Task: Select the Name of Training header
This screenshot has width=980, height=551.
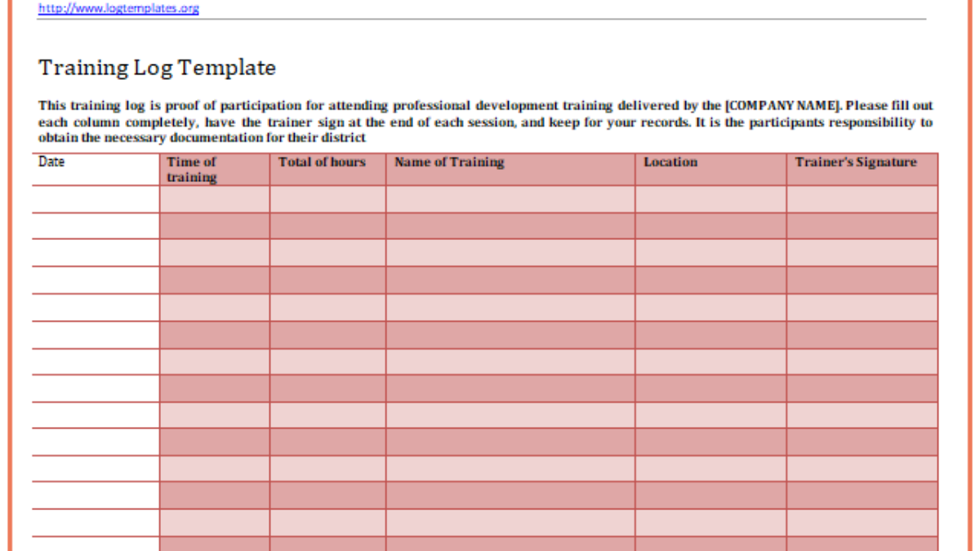Action: tap(449, 162)
